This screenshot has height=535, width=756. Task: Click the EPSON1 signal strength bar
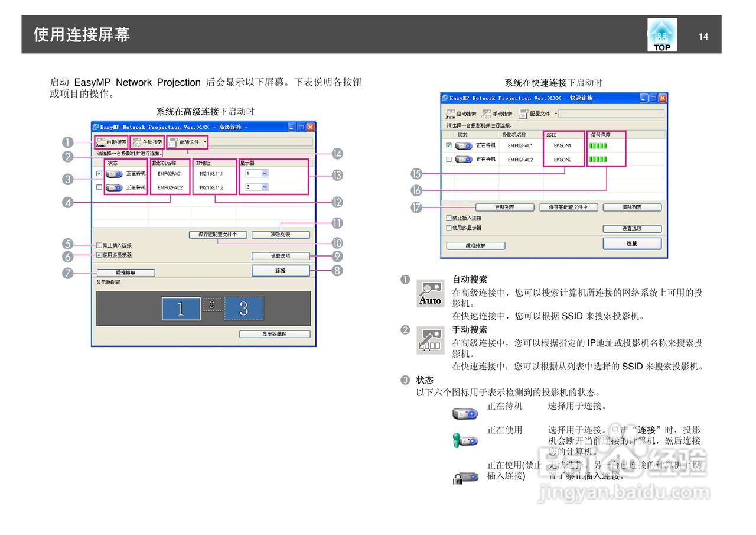coord(598,145)
